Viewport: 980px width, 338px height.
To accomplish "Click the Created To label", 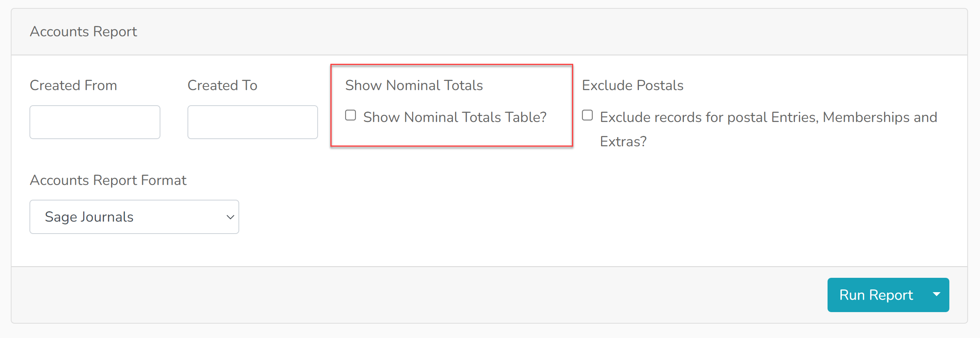I will click(x=222, y=85).
